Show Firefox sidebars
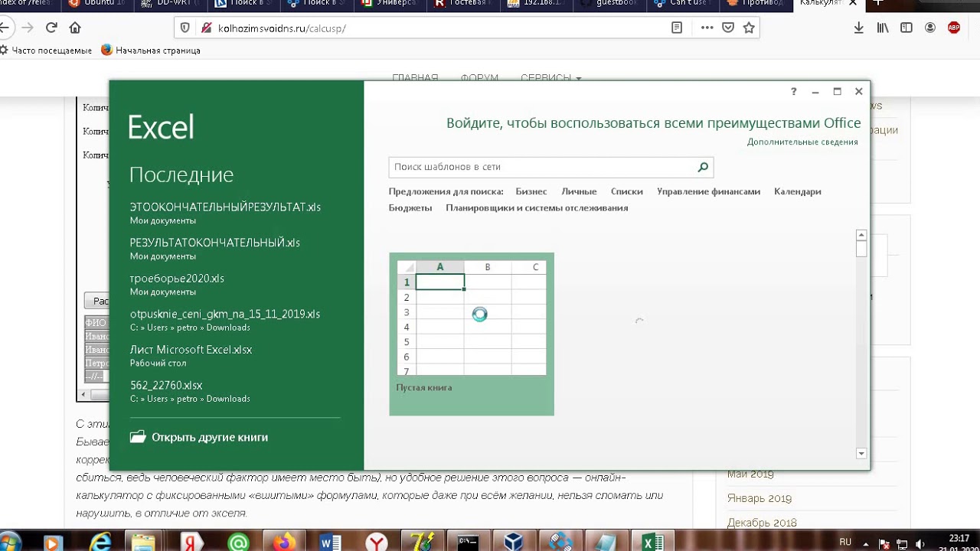980x551 pixels. (906, 28)
